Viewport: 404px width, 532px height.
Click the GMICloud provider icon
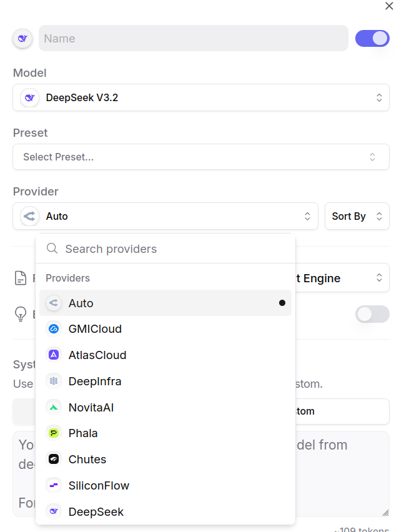(x=54, y=329)
